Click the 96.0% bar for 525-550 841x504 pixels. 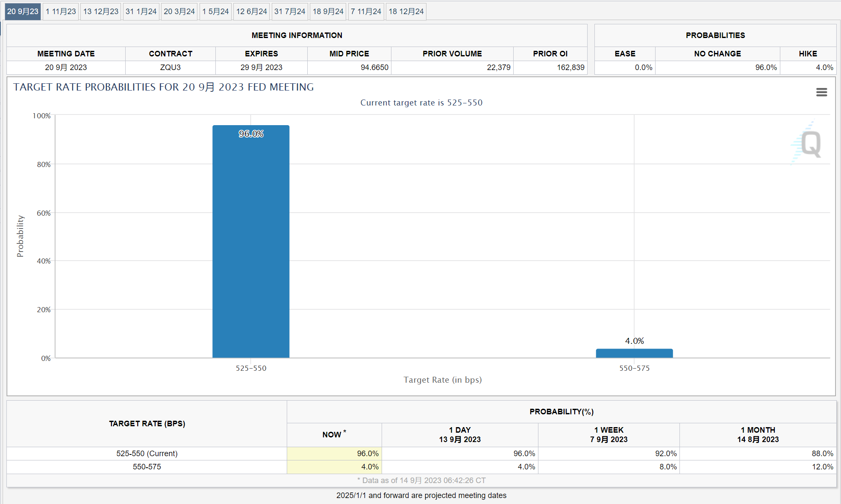coord(251,241)
